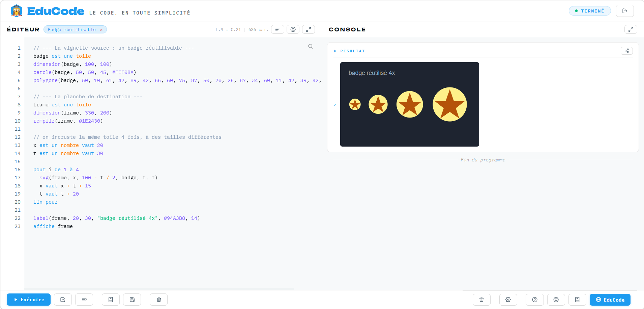
Task: Click the CONSOLE panel heading
Action: [347, 29]
